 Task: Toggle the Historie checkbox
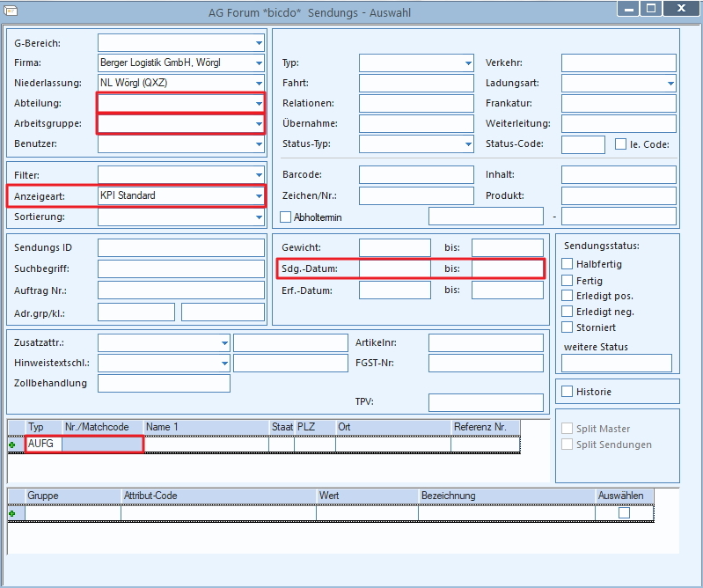tap(568, 391)
